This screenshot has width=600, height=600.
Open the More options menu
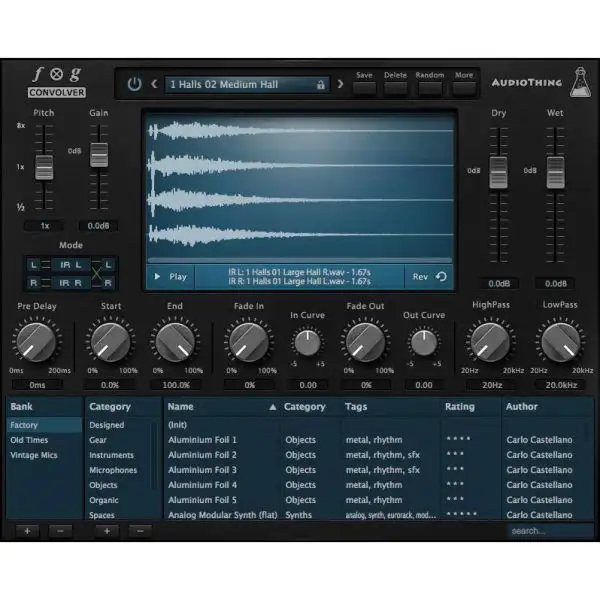click(x=463, y=88)
